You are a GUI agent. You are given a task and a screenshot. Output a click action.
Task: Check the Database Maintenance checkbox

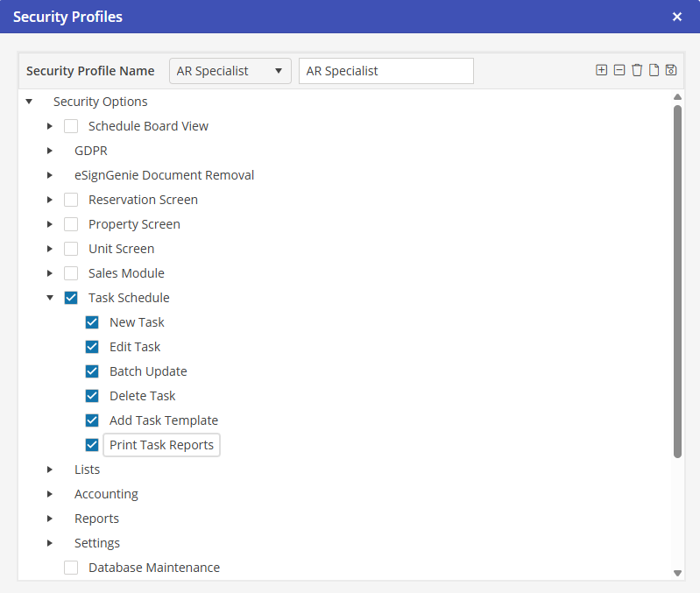[x=71, y=568]
